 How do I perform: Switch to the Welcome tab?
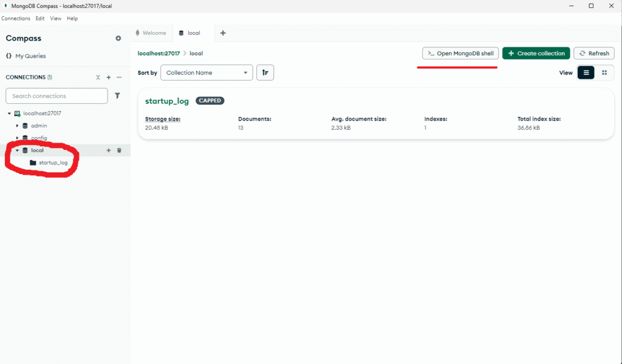(x=152, y=33)
